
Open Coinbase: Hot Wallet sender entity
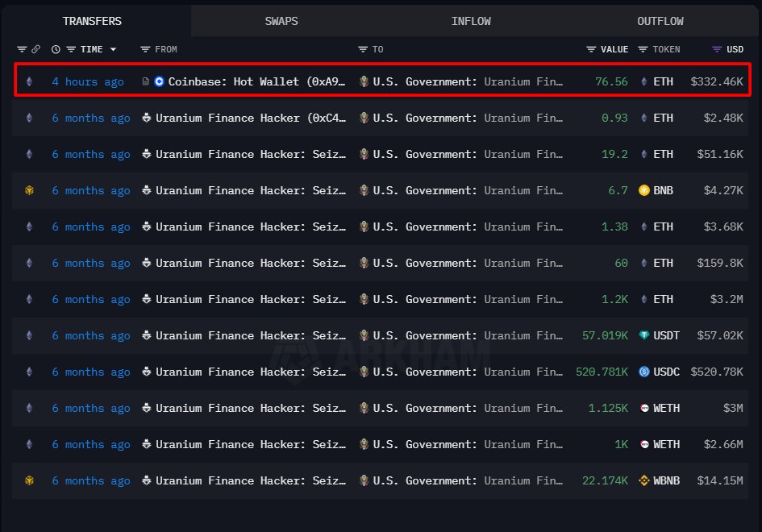[x=256, y=81]
